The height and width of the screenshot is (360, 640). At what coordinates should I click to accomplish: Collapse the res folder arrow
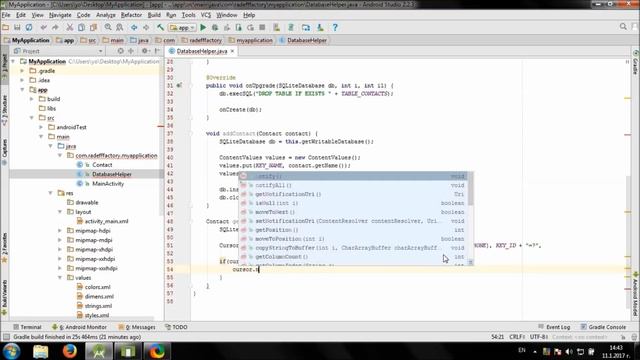[51, 193]
